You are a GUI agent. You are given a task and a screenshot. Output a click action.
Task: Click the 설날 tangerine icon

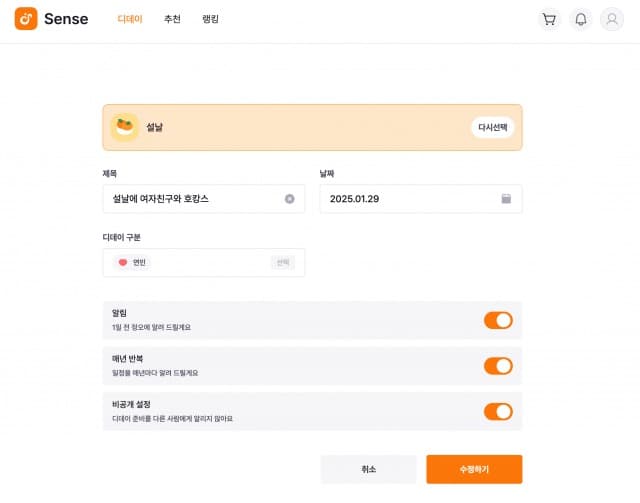[125, 128]
